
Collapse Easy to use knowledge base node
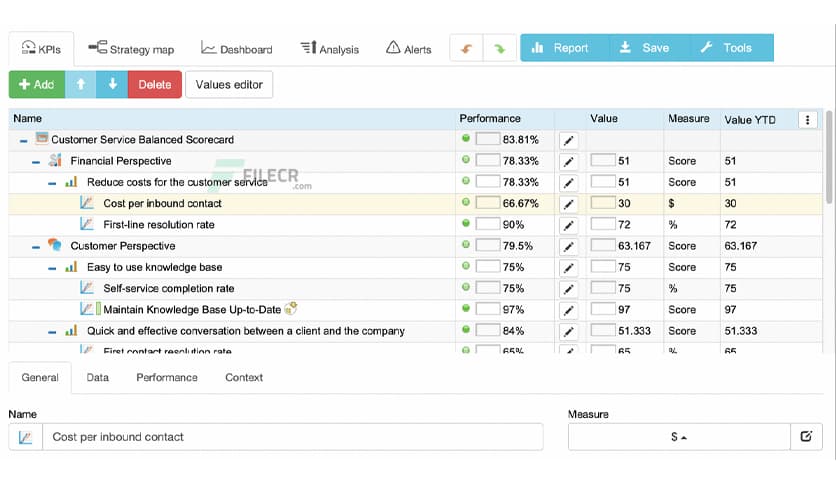click(52, 269)
